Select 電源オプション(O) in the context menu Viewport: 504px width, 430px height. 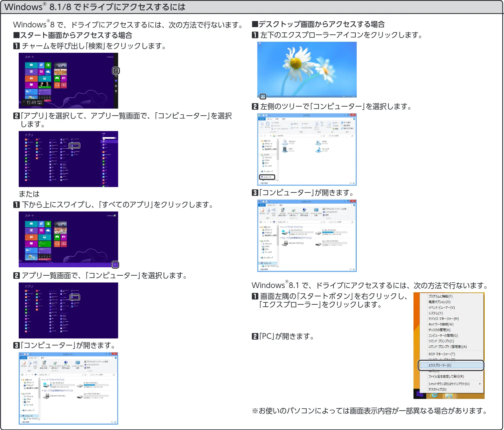point(440,302)
